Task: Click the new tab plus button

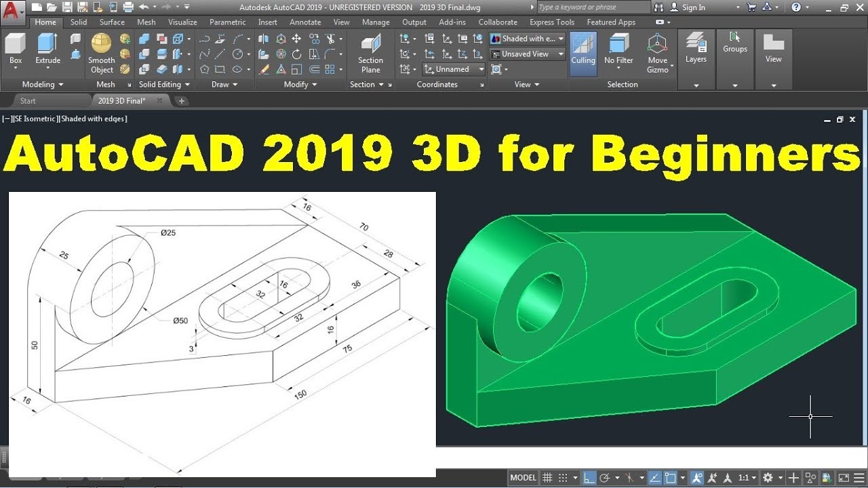Action: pyautogui.click(x=182, y=100)
